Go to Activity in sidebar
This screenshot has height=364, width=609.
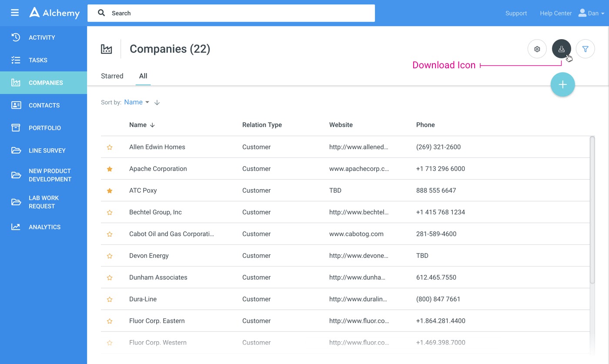pos(43,37)
